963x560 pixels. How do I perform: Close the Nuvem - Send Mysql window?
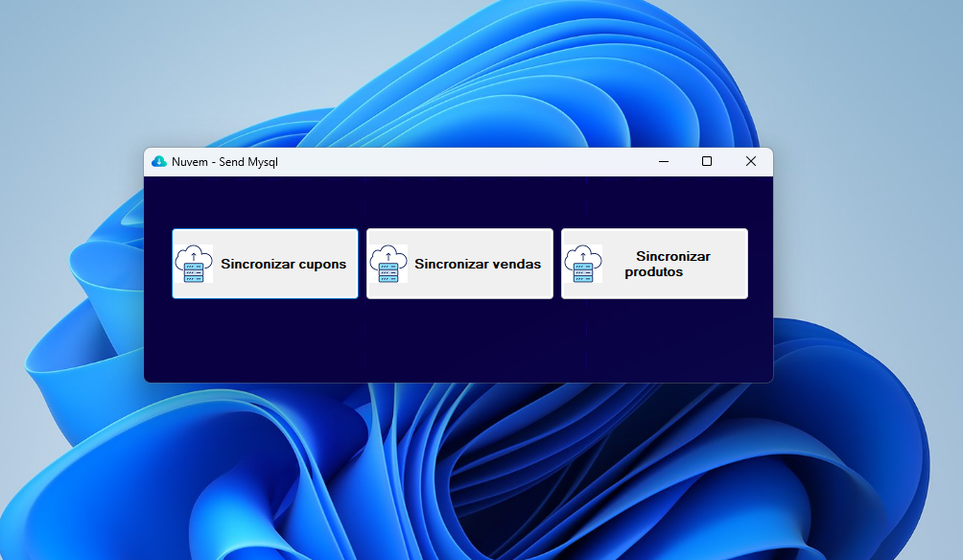tap(750, 161)
